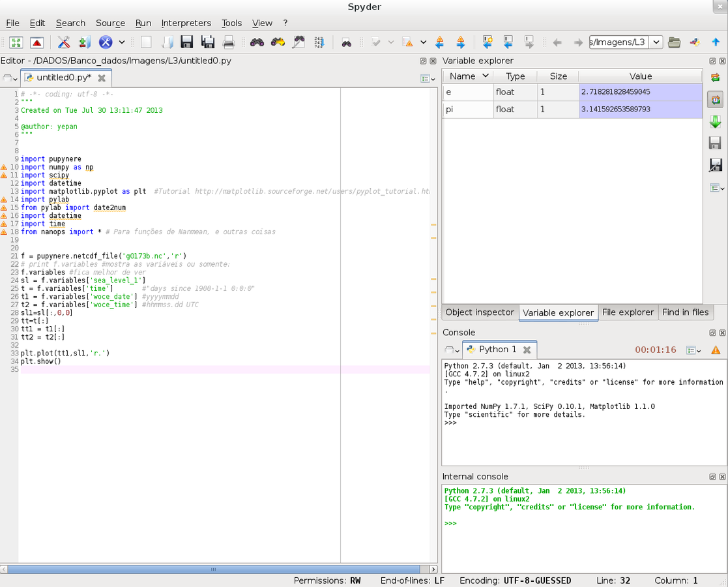Toggle fullscreen mode red triangle icon
Viewport: 728px width, 587px height.
[37, 42]
